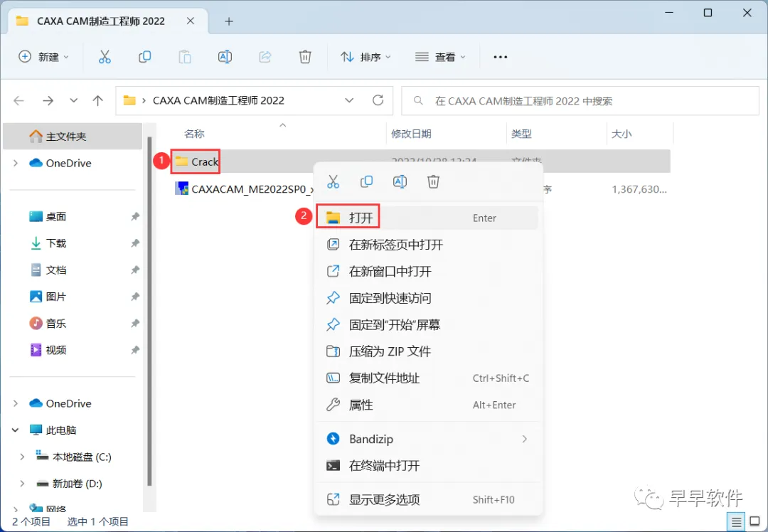Click the Cut icon in context menu

[x=333, y=182]
